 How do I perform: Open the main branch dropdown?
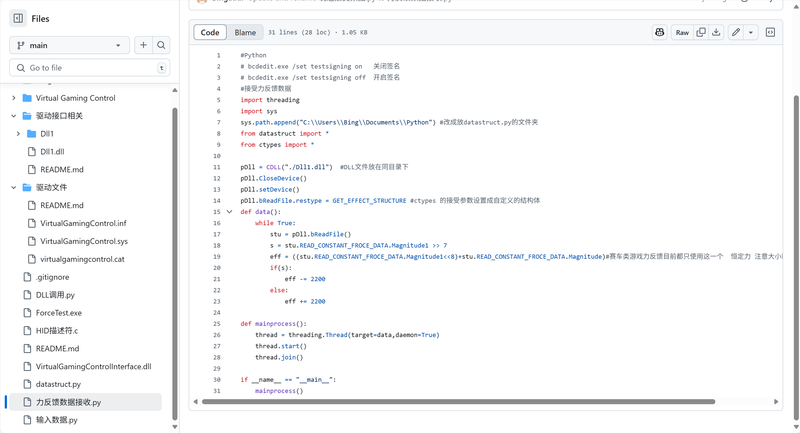pos(69,45)
